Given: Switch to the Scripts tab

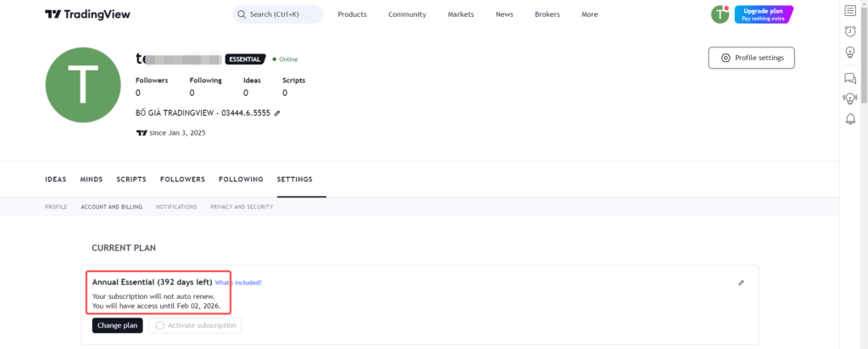Looking at the screenshot, I should click(x=131, y=180).
